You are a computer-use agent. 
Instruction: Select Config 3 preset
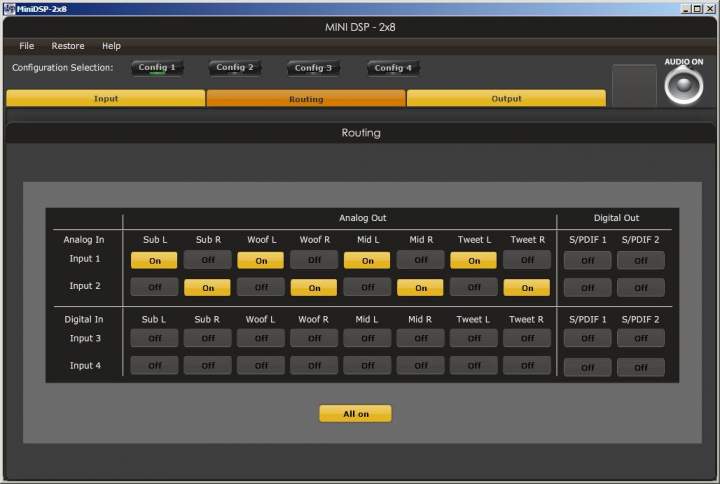point(313,68)
